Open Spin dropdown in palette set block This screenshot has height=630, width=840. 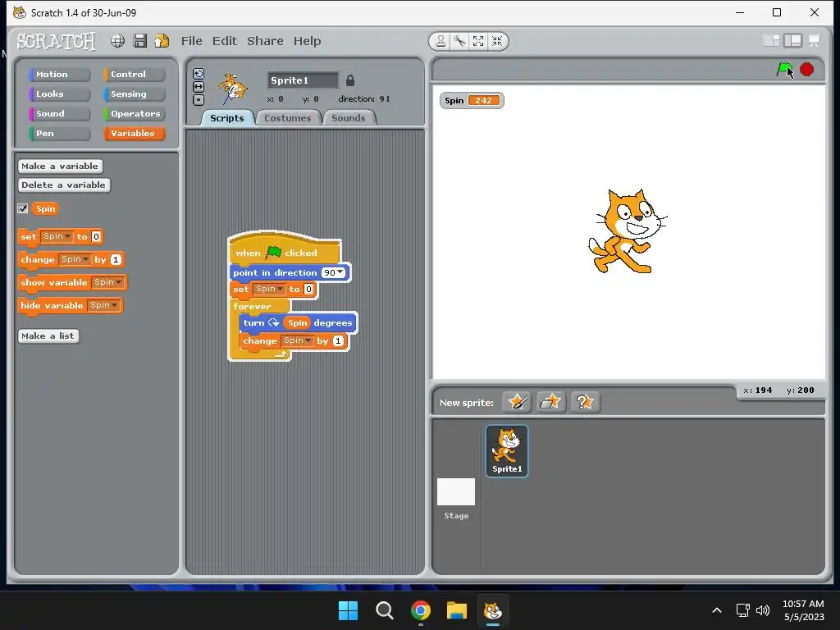57,236
